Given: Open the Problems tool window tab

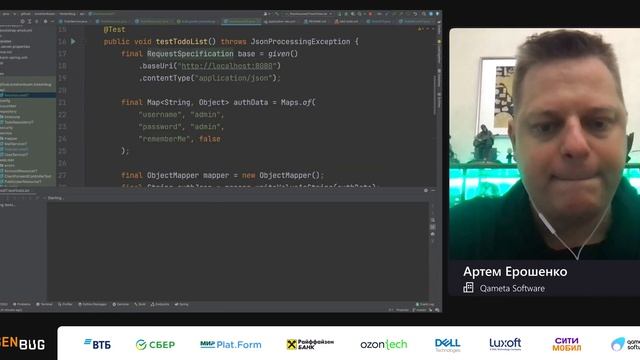Looking at the screenshot, I should [x=22, y=304].
